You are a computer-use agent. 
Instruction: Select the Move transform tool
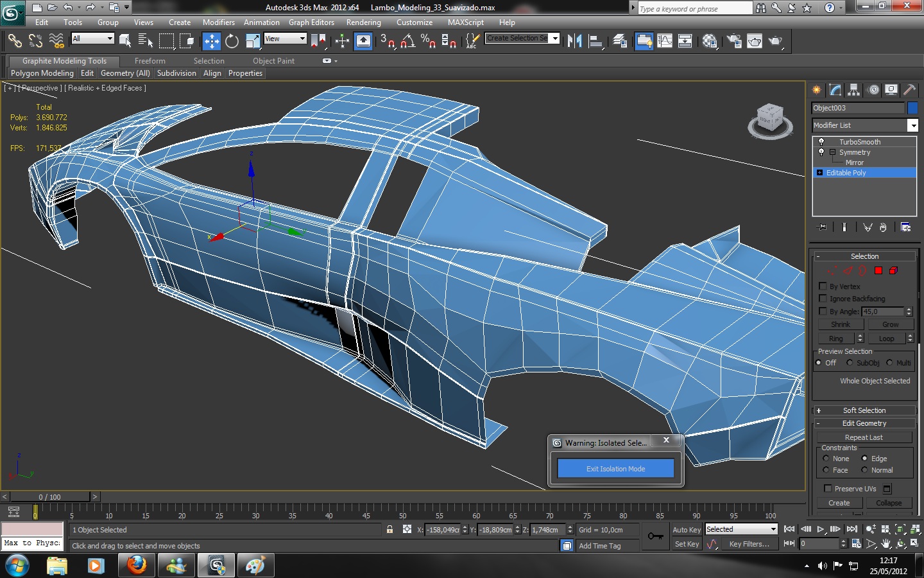tap(211, 41)
